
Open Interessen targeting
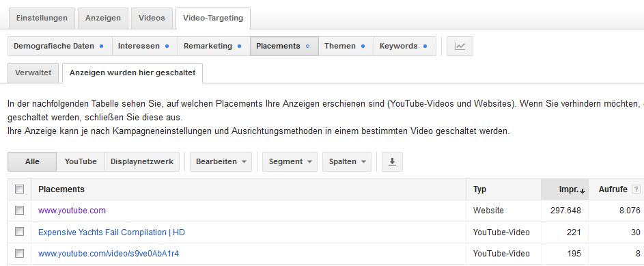pyautogui.click(x=145, y=46)
